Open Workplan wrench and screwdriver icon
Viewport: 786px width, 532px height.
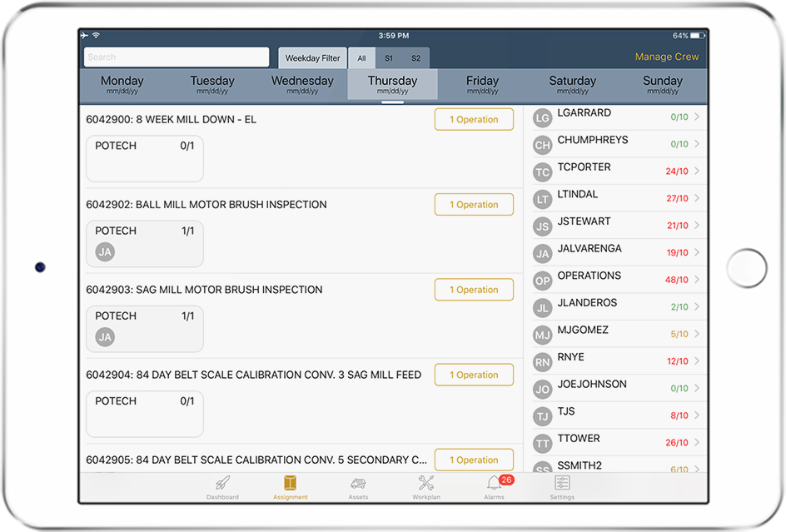(426, 484)
